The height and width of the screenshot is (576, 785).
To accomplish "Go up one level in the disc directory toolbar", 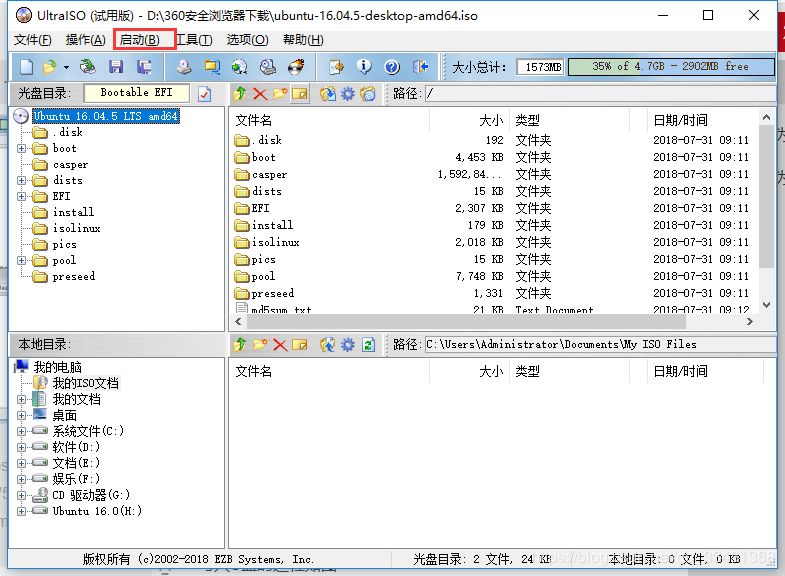I will (x=240, y=94).
